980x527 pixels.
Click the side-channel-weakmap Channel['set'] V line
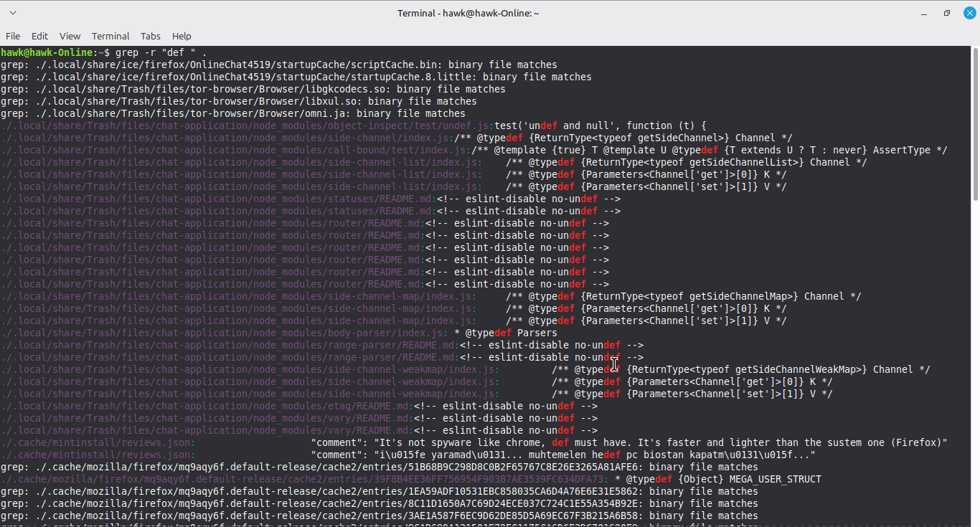point(416,394)
